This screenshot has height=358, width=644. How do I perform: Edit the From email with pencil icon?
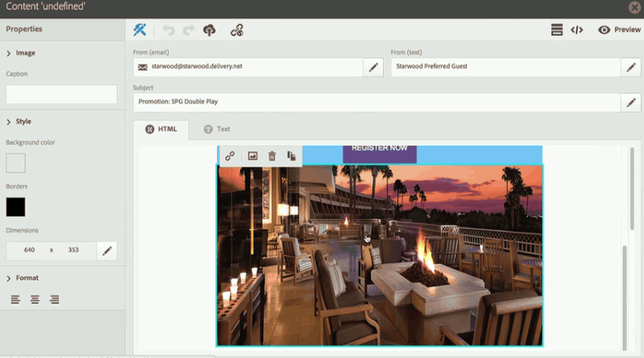(373, 68)
